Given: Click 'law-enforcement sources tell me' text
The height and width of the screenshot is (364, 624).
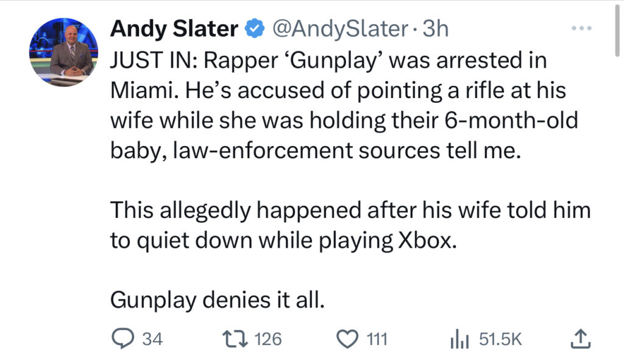Looking at the screenshot, I should point(347,151).
